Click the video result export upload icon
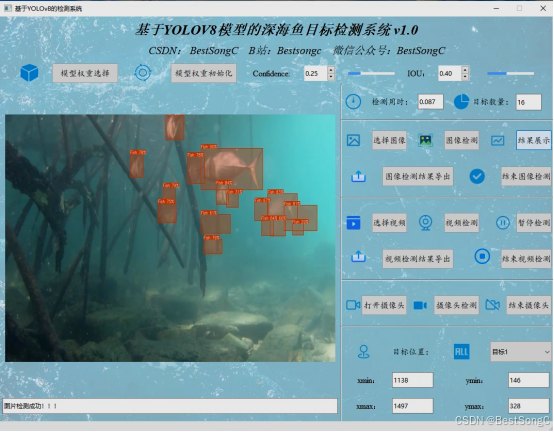The width and height of the screenshot is (554, 432). (358, 256)
